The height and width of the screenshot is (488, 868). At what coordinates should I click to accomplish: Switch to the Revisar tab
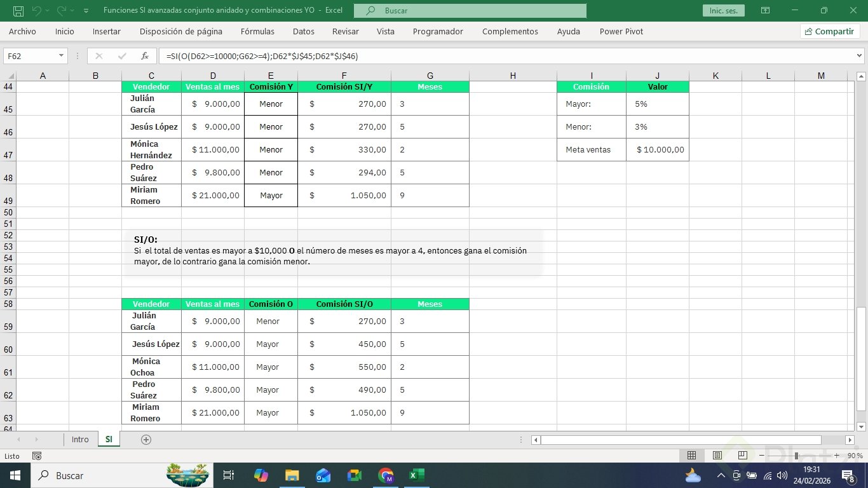tap(346, 31)
